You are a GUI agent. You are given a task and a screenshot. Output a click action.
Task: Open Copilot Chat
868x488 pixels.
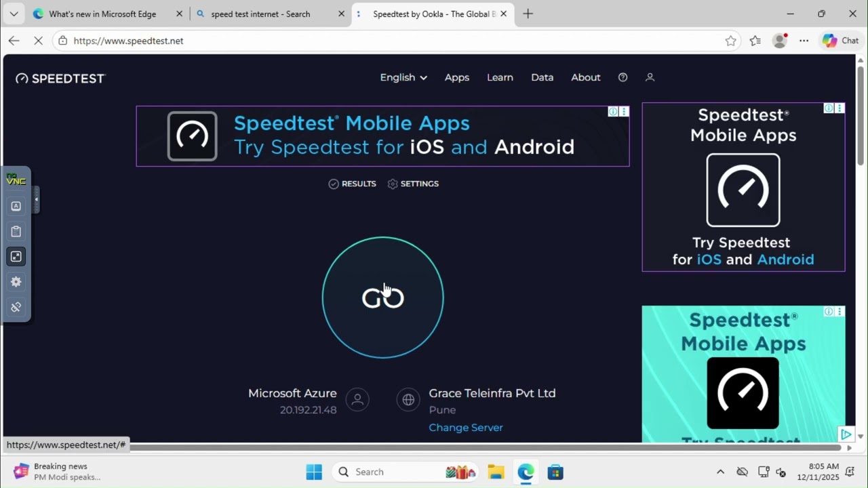click(x=840, y=41)
